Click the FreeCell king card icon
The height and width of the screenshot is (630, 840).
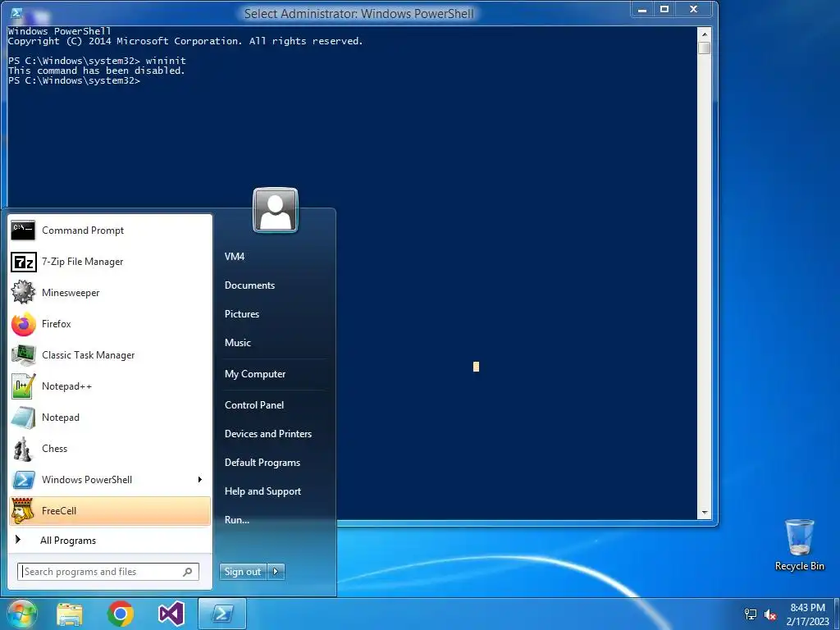23,511
